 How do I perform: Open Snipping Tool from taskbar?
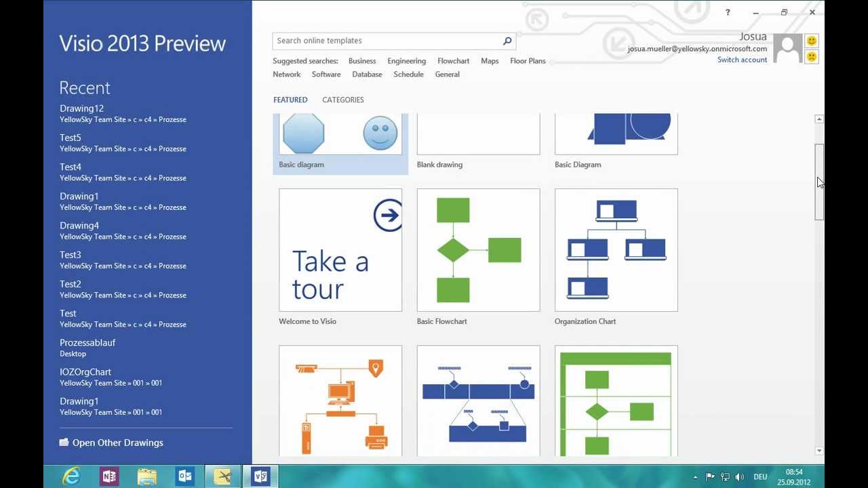(x=223, y=476)
